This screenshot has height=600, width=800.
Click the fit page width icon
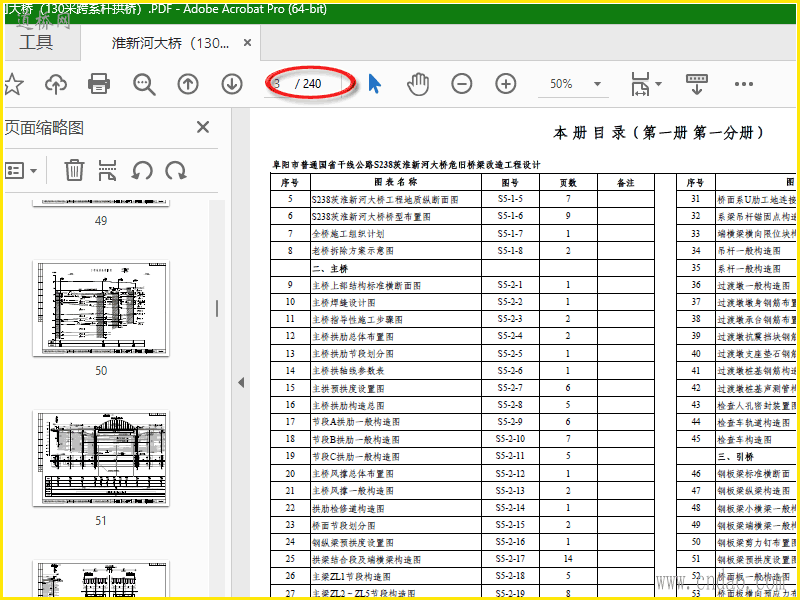click(640, 84)
